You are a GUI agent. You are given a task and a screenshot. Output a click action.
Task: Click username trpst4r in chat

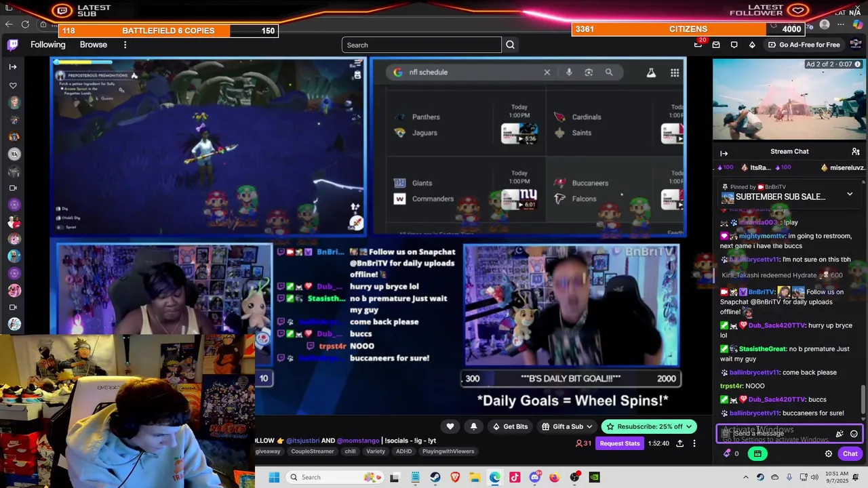pos(731,386)
